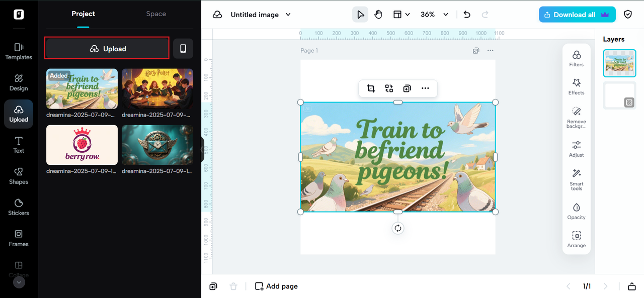Add a new page
This screenshot has width=644, height=298.
(276, 286)
